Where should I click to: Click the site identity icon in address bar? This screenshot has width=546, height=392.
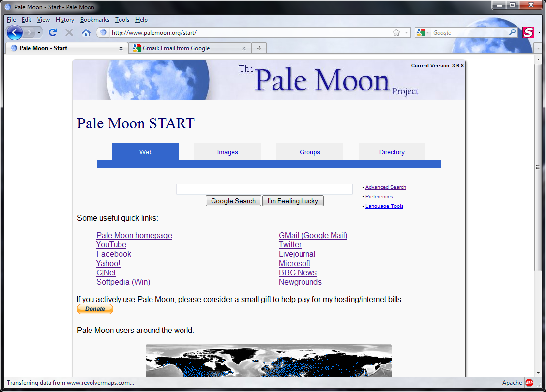(103, 33)
